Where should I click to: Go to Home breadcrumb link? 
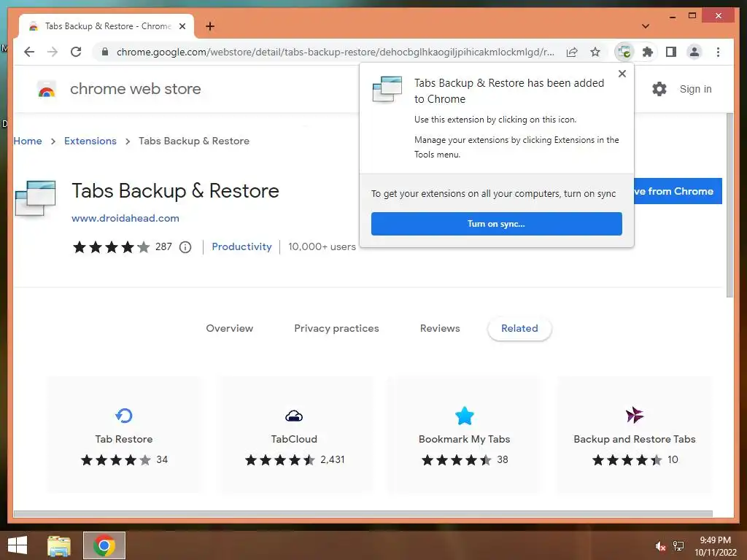point(28,141)
